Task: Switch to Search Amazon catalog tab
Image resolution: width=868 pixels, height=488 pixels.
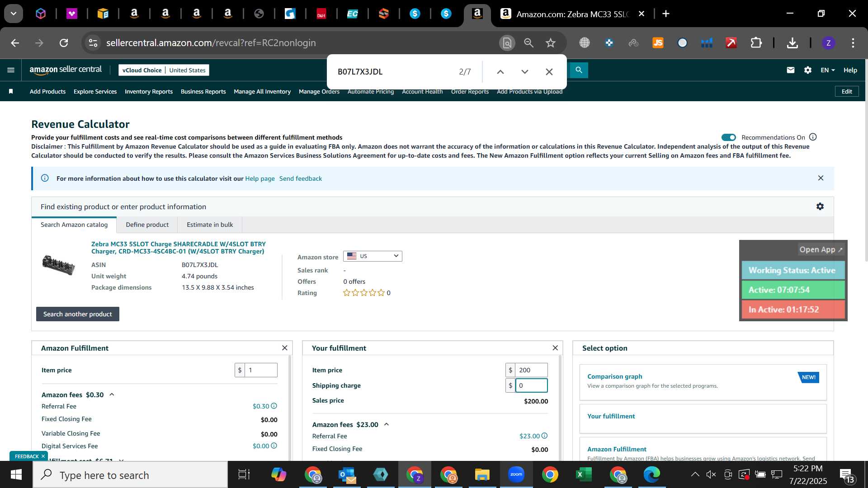Action: 74,225
